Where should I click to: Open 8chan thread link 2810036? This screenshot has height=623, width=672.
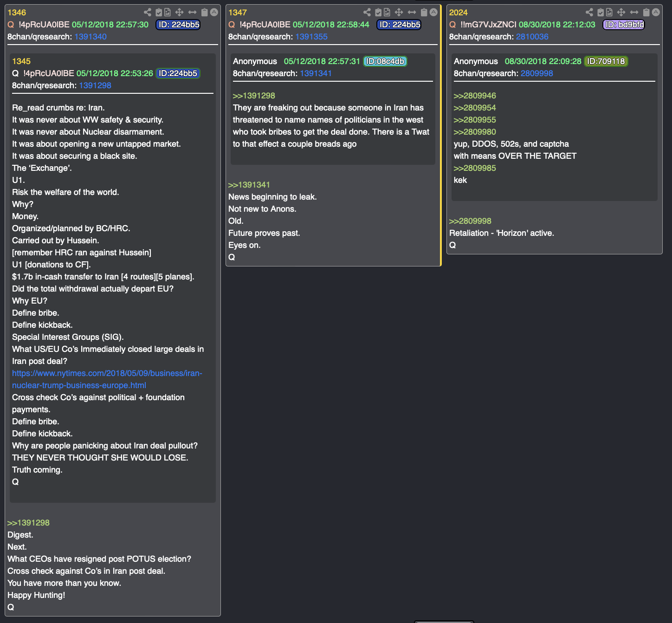[532, 37]
